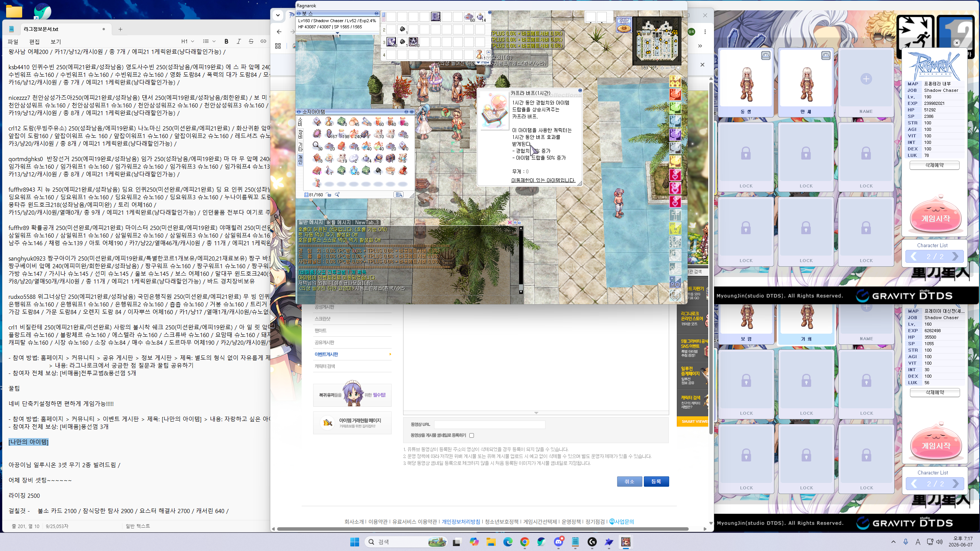Open the inventory search list icon
The width and height of the screenshot is (980, 551).
point(399,195)
